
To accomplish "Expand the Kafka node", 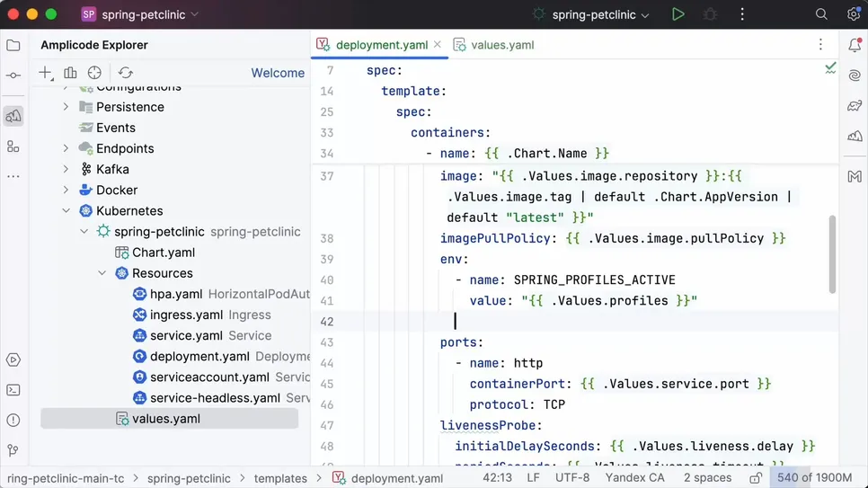I will (x=66, y=170).
